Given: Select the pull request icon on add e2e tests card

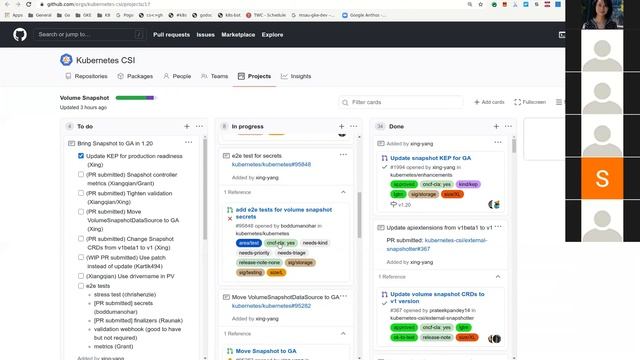Looking at the screenshot, I should (230, 210).
